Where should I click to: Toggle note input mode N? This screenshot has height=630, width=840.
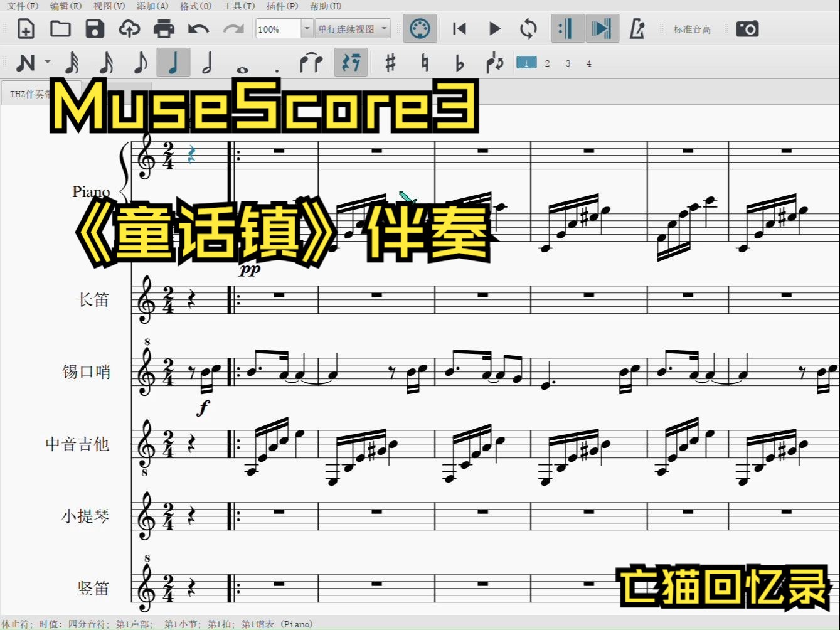tap(26, 63)
